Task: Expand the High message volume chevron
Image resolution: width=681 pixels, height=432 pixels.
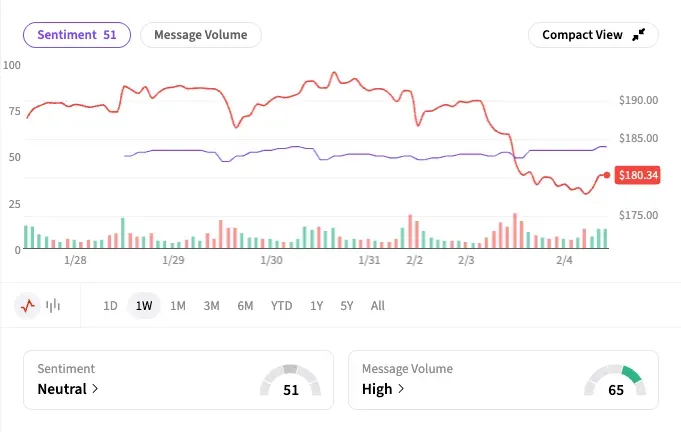Action: (401, 389)
